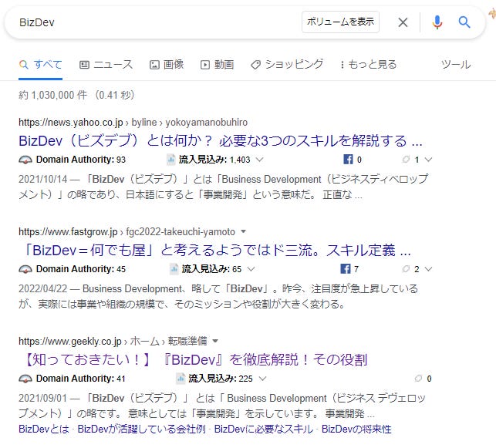Click the Domain Authority: 41 label
Screen dimensions: 496x448
[81, 378]
